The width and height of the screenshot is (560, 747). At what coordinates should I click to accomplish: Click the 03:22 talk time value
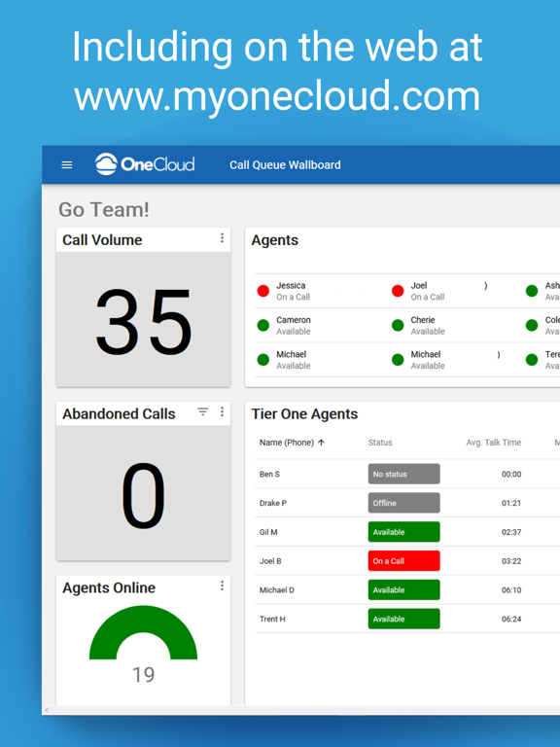pos(511,561)
